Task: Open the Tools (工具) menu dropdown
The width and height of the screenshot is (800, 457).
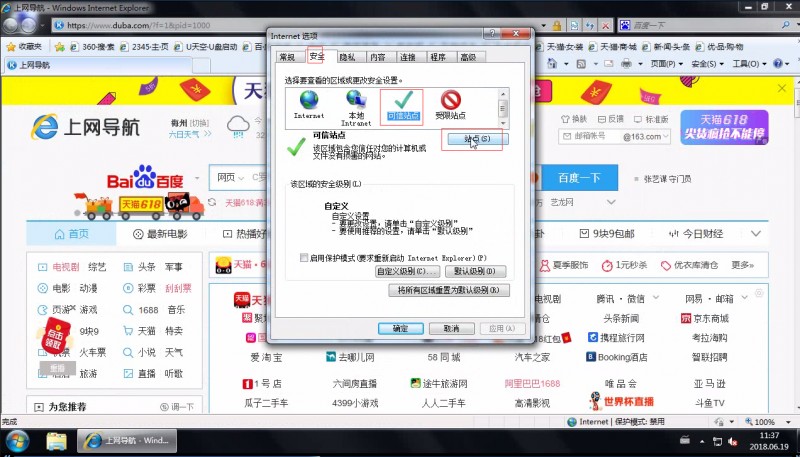Action: pyautogui.click(x=749, y=64)
